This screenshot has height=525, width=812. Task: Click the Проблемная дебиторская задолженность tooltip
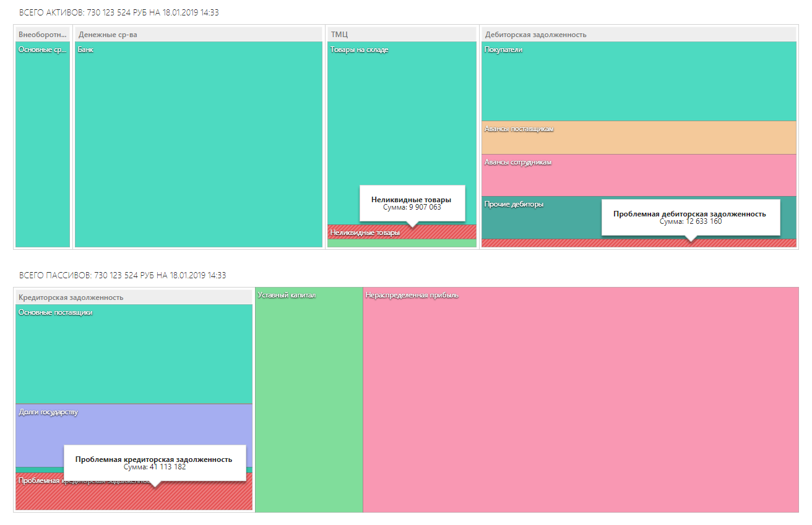coord(689,217)
